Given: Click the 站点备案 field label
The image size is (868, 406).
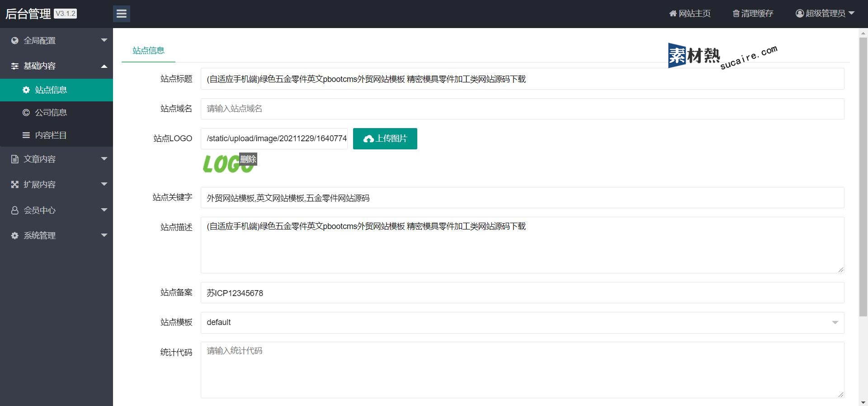Looking at the screenshot, I should (176, 292).
